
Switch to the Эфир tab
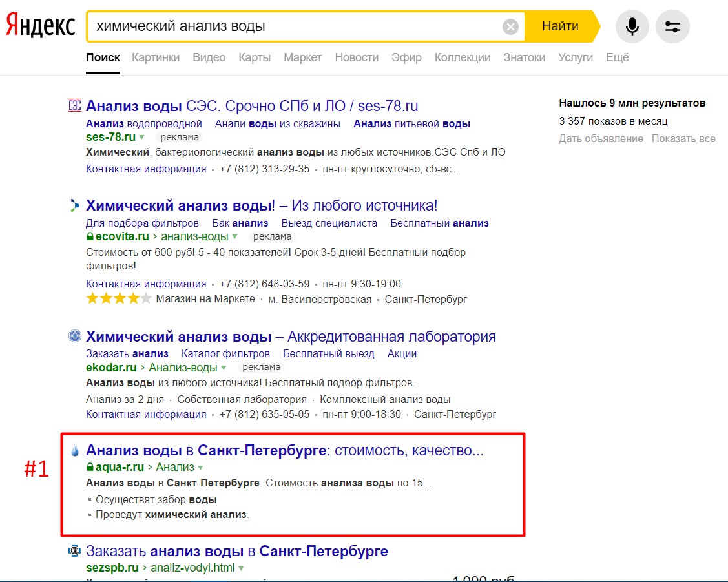click(406, 57)
